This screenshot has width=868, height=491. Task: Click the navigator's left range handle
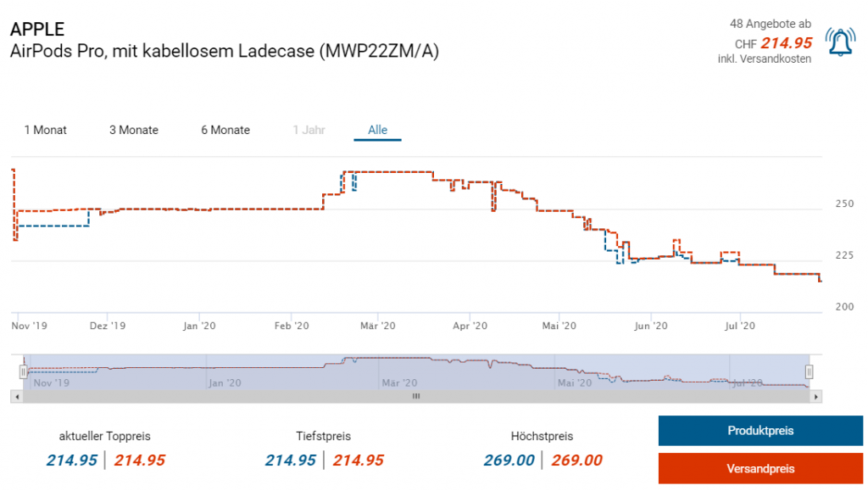[24, 371]
